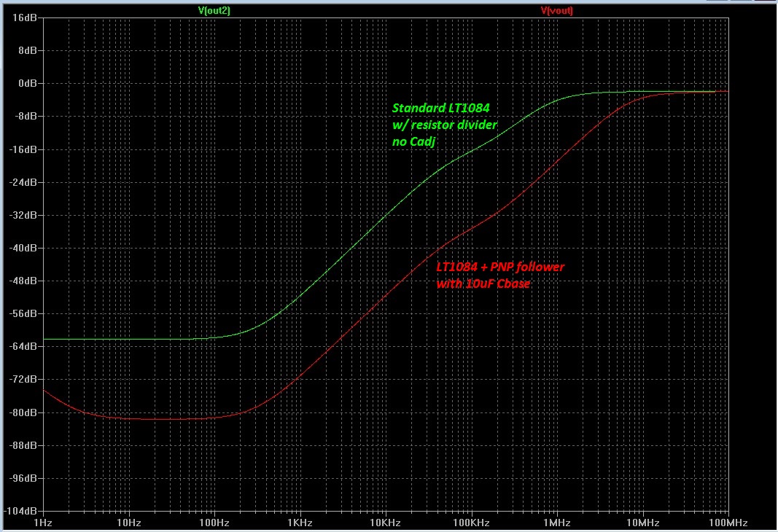Select the 'w/ resistor divider' annotation line
The height and width of the screenshot is (532, 778).
pos(445,125)
